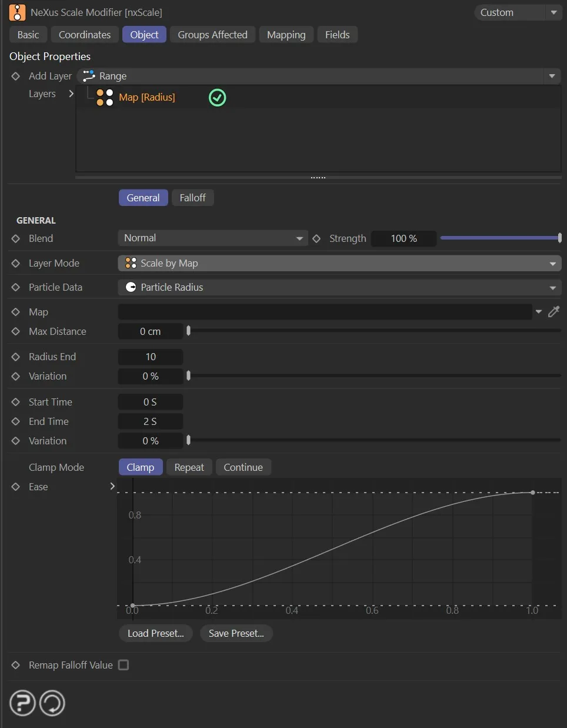The image size is (567, 728).
Task: Expand the Ease curve arrow
Action: (x=112, y=486)
